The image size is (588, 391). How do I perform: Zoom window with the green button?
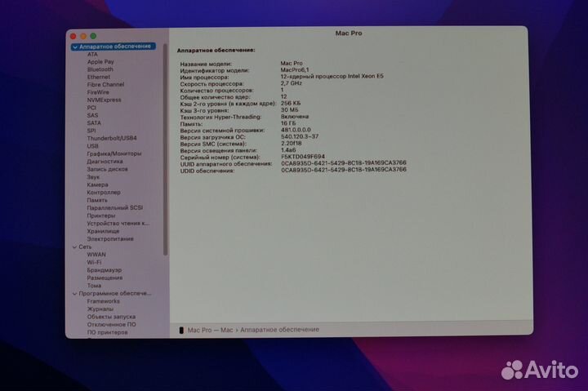[93, 36]
